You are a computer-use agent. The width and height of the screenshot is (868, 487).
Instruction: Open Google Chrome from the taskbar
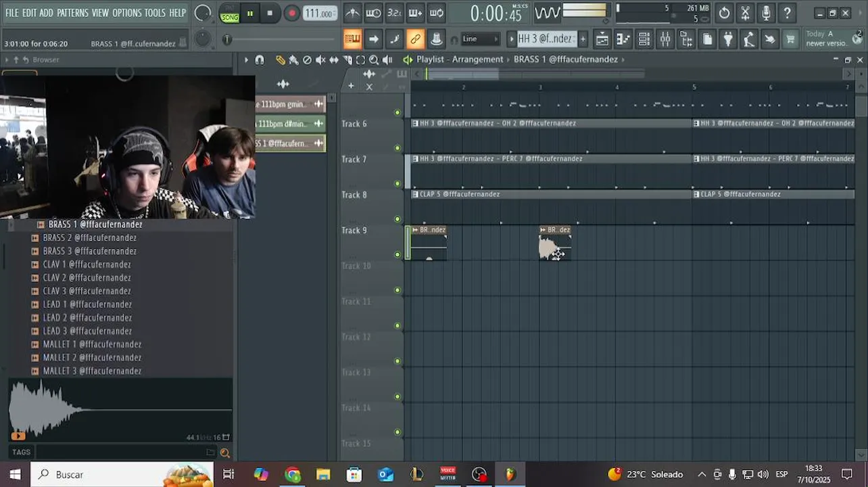pos(292,474)
